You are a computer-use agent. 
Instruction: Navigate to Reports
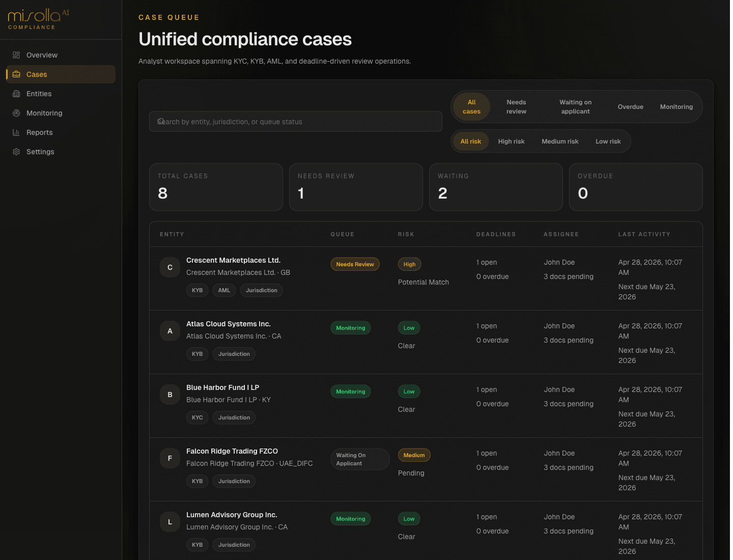[61, 132]
